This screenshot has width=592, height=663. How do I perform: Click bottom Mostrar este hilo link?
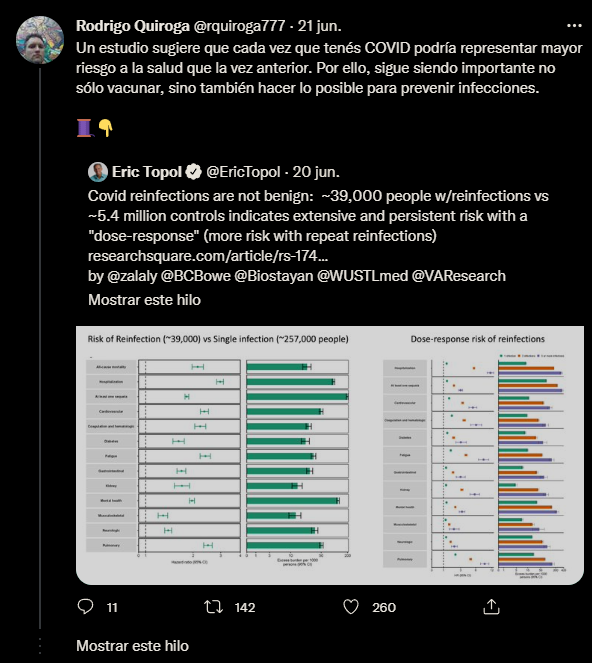pos(132,646)
